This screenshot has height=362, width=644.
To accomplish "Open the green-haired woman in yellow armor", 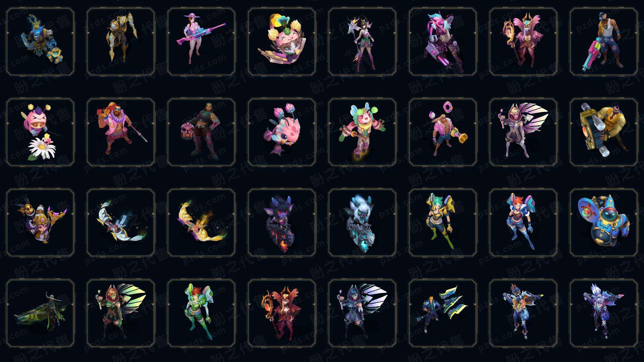I will [443, 223].
